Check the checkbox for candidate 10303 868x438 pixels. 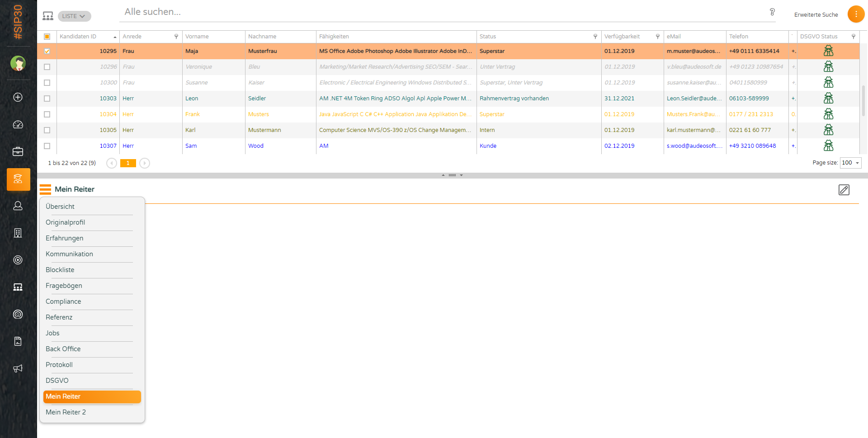click(47, 99)
